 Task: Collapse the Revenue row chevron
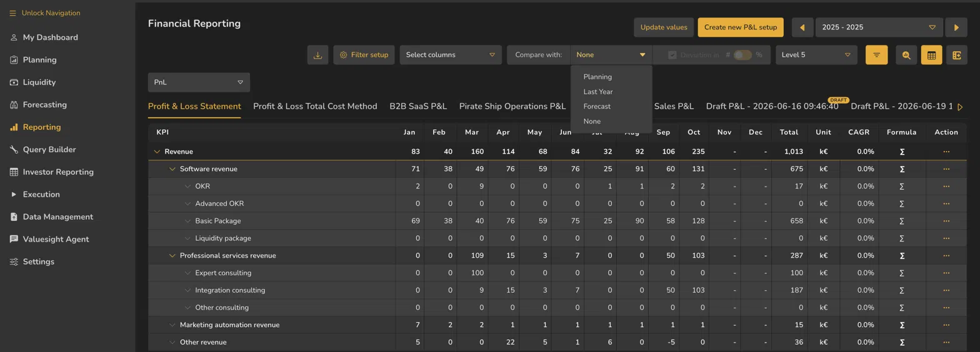click(x=157, y=152)
